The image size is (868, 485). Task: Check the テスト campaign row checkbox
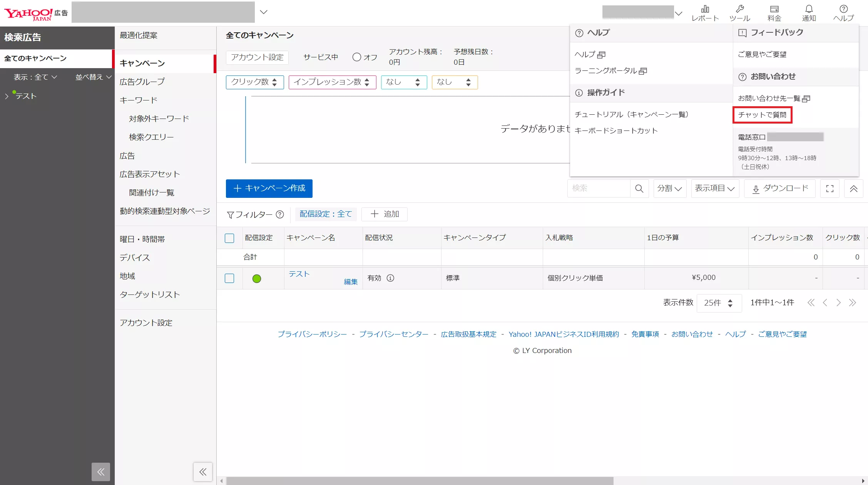click(229, 278)
